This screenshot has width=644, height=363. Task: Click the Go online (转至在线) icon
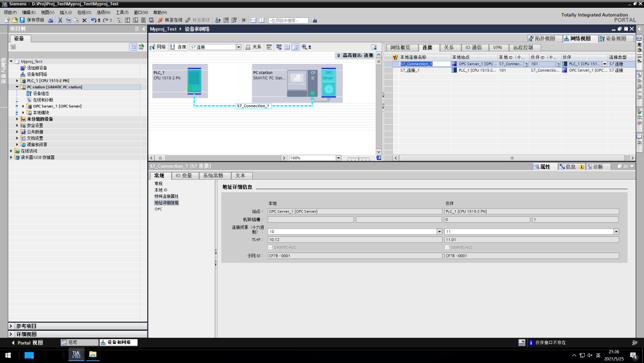click(170, 20)
